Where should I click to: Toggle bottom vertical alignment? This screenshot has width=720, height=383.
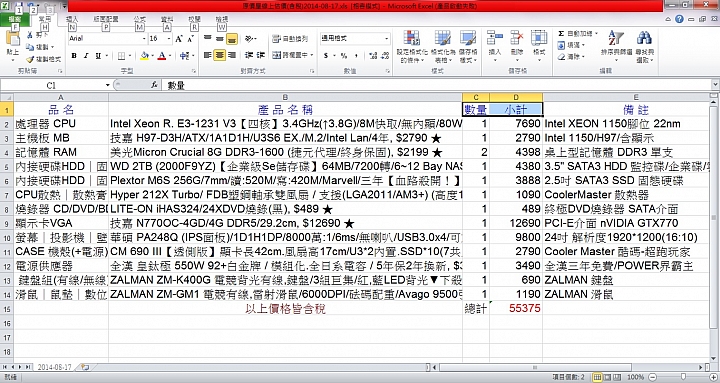coord(232,39)
